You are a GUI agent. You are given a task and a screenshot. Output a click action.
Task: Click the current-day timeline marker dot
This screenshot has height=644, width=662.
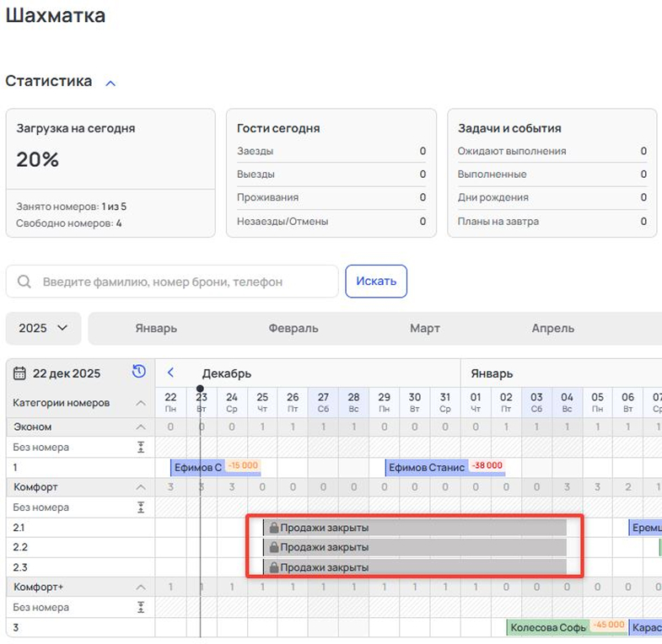pyautogui.click(x=200, y=389)
